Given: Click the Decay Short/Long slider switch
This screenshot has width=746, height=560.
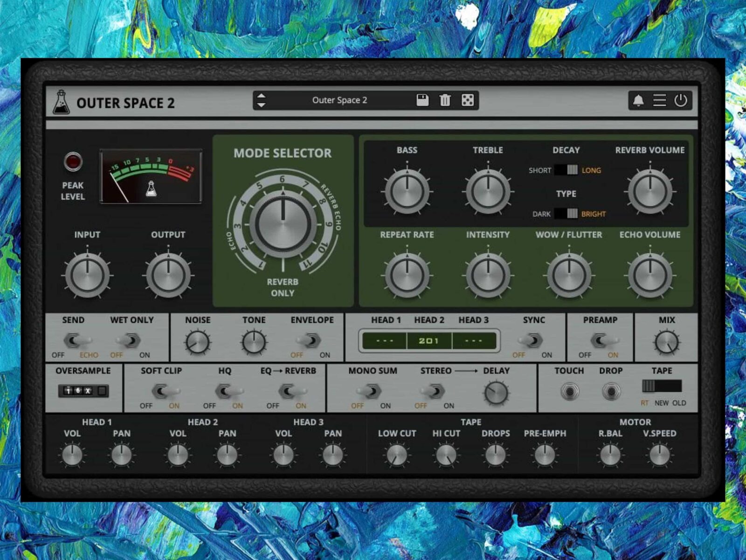Looking at the screenshot, I should point(566,170).
